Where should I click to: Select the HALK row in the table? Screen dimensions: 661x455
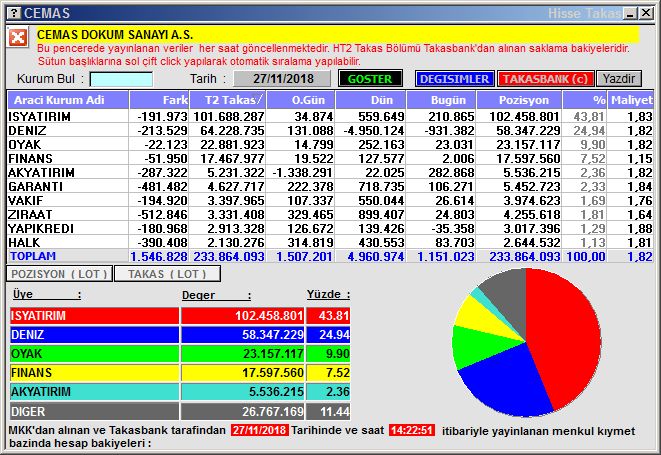(330, 242)
